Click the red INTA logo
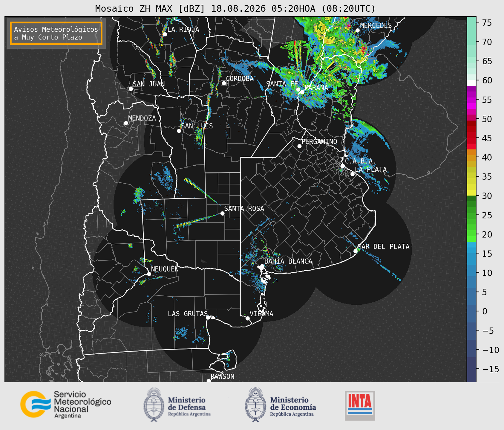This screenshot has height=430, width=504. tap(360, 405)
